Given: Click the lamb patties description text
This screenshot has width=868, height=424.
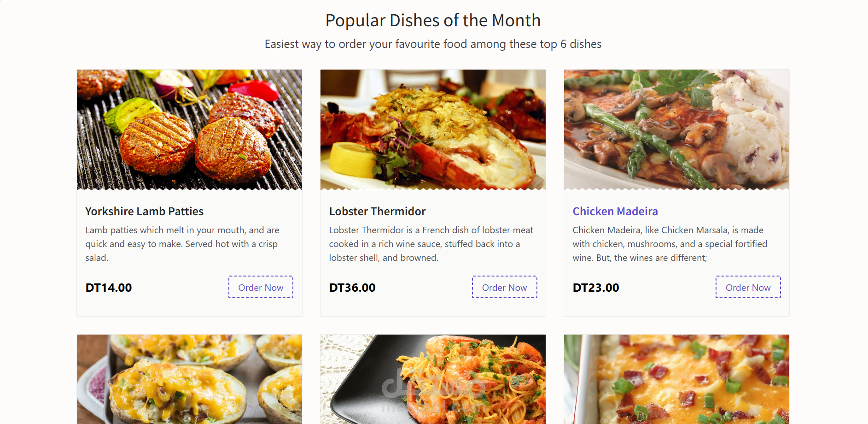Looking at the screenshot, I should [182, 244].
